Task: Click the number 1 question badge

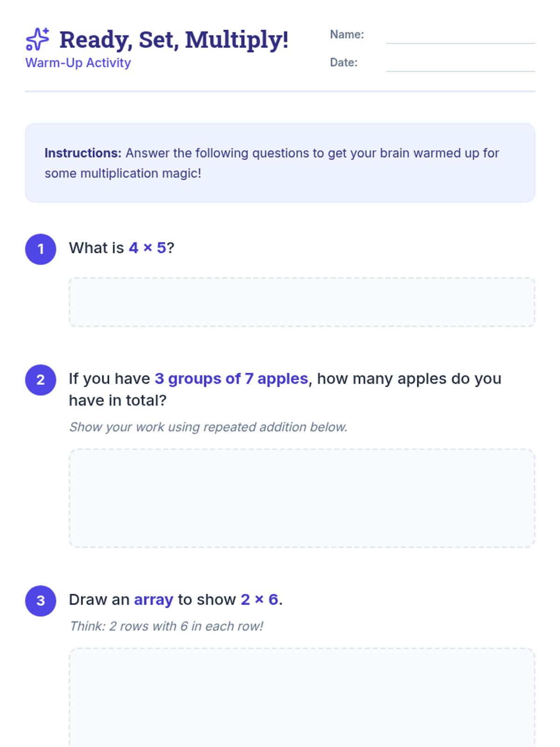Action: 41,249
